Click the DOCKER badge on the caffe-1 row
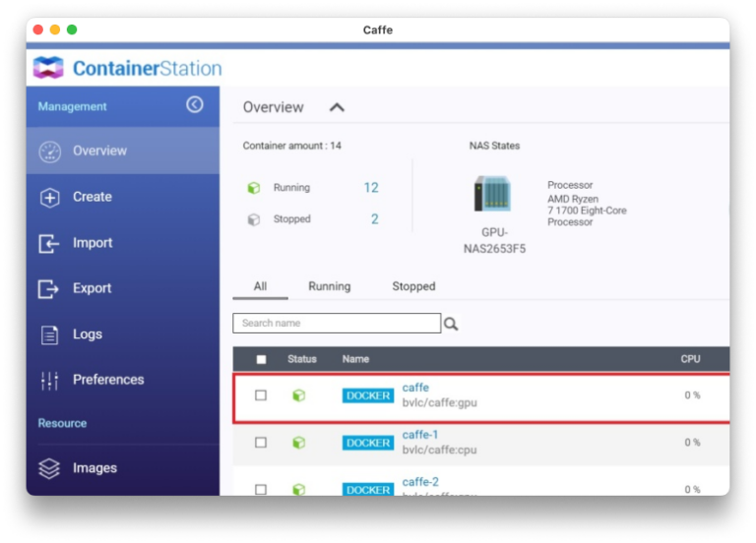756x543 pixels. click(x=368, y=443)
